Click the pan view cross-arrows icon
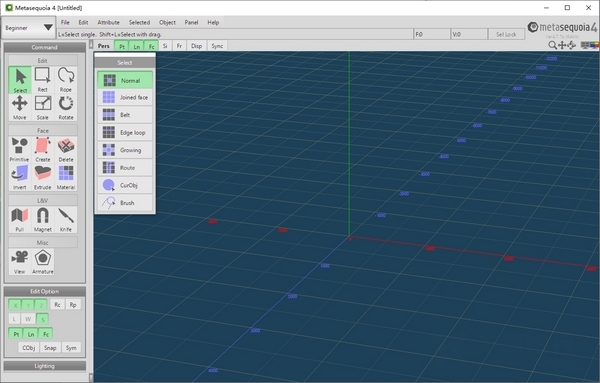Image resolution: width=600 pixels, height=383 pixels. (562, 45)
